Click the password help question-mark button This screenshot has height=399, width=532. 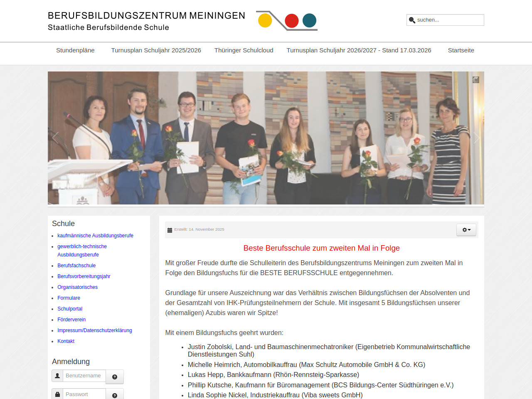(115, 395)
